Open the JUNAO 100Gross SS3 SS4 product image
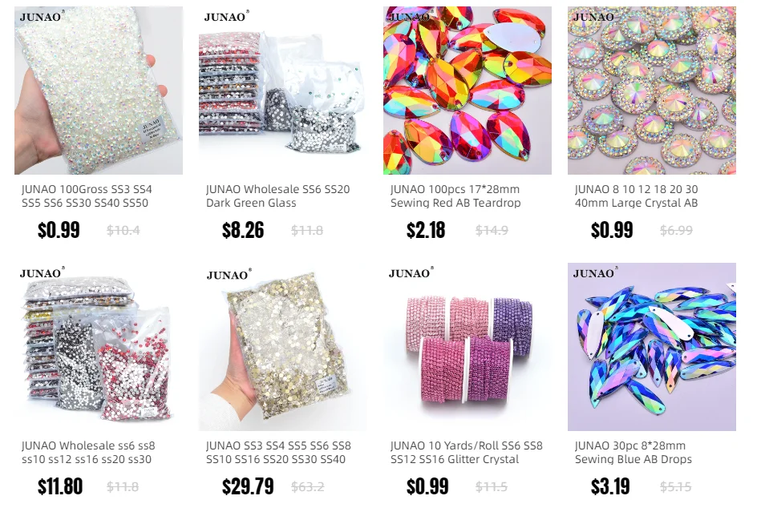Screen dimensions: 757x532 coord(99,91)
